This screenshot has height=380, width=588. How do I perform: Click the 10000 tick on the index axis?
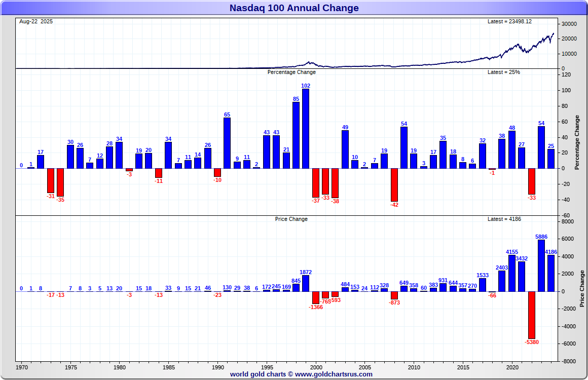(x=569, y=54)
